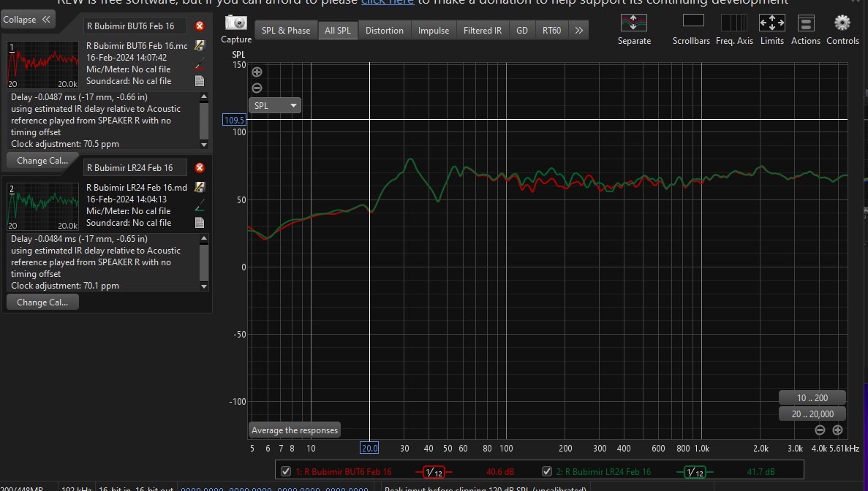
Task: Click the notes edit icon for BUT6 measurement
Action: coord(200,45)
